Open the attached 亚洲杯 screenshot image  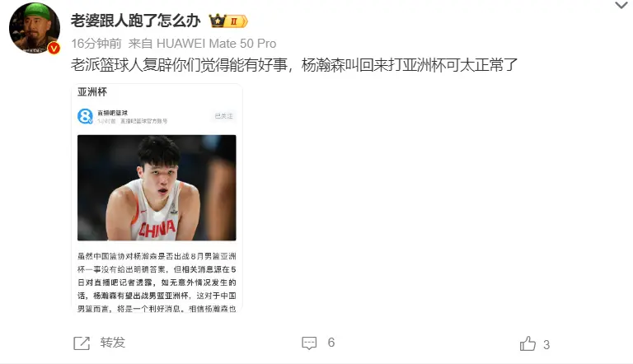click(x=157, y=198)
